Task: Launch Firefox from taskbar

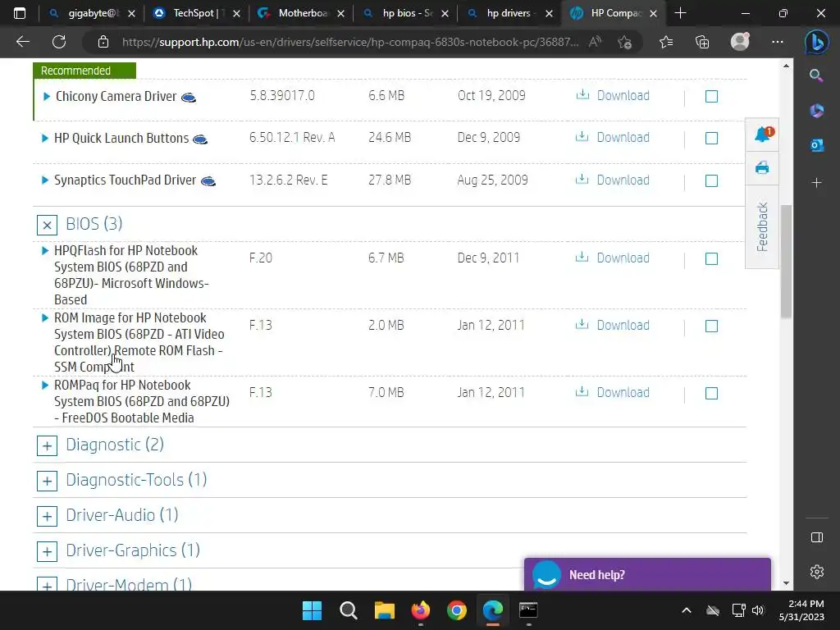Action: coord(421,610)
